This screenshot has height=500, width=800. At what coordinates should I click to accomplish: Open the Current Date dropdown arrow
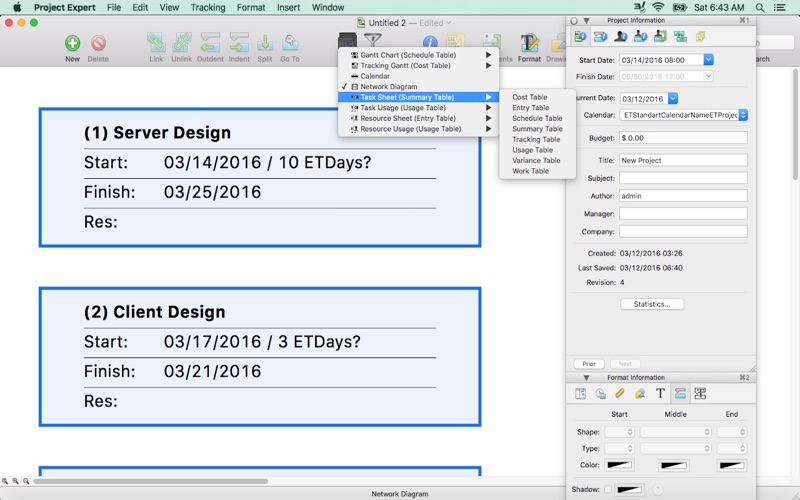(x=673, y=99)
